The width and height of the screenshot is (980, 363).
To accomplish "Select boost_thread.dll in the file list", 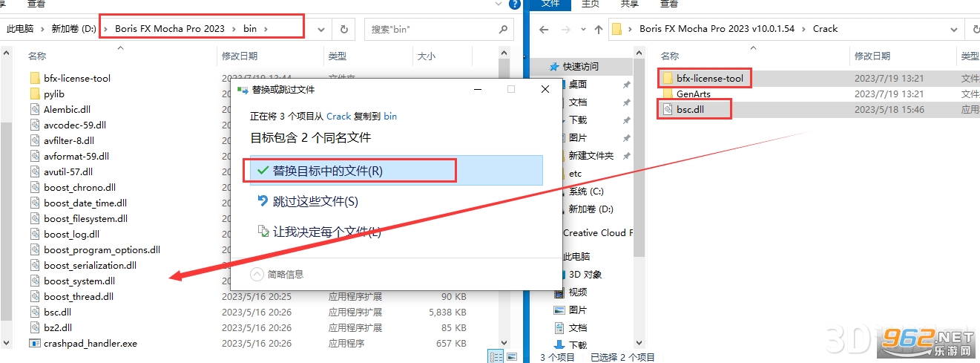I will [79, 296].
